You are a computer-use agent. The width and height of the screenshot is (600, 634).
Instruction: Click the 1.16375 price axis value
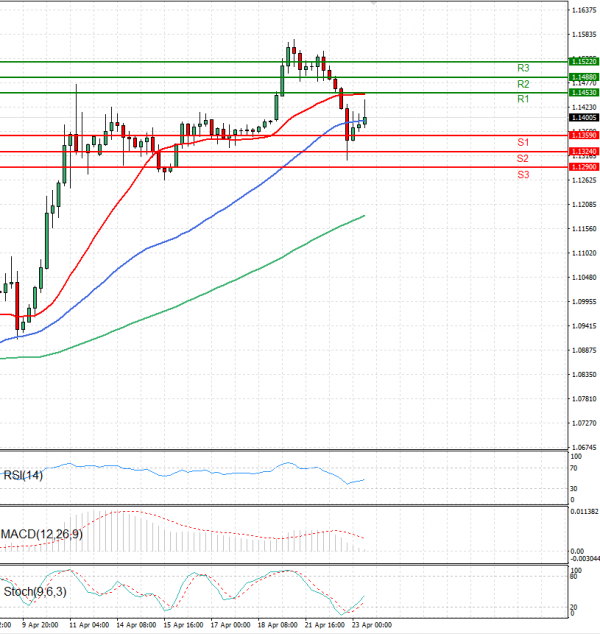click(584, 10)
